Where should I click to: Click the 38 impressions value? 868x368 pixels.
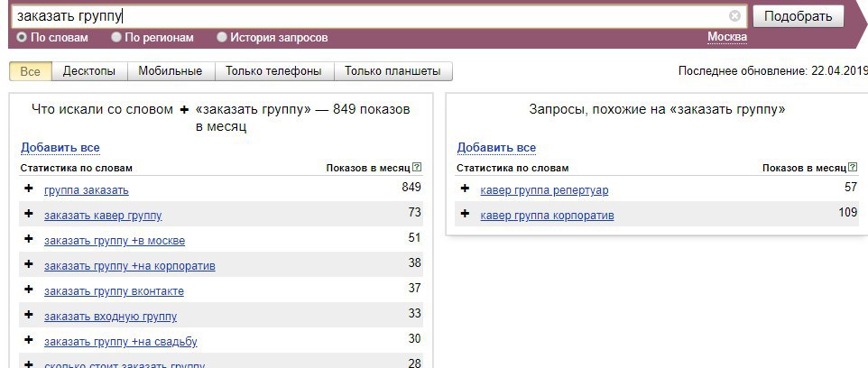pos(415,262)
